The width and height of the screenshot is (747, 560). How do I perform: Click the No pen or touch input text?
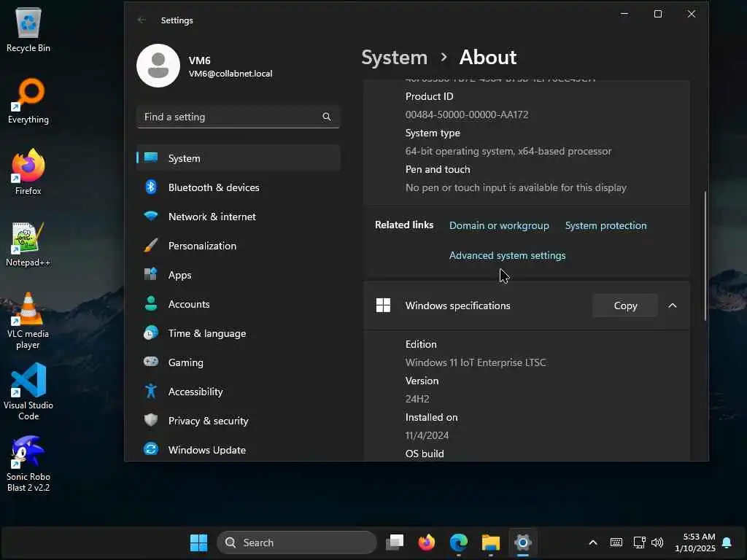click(516, 187)
